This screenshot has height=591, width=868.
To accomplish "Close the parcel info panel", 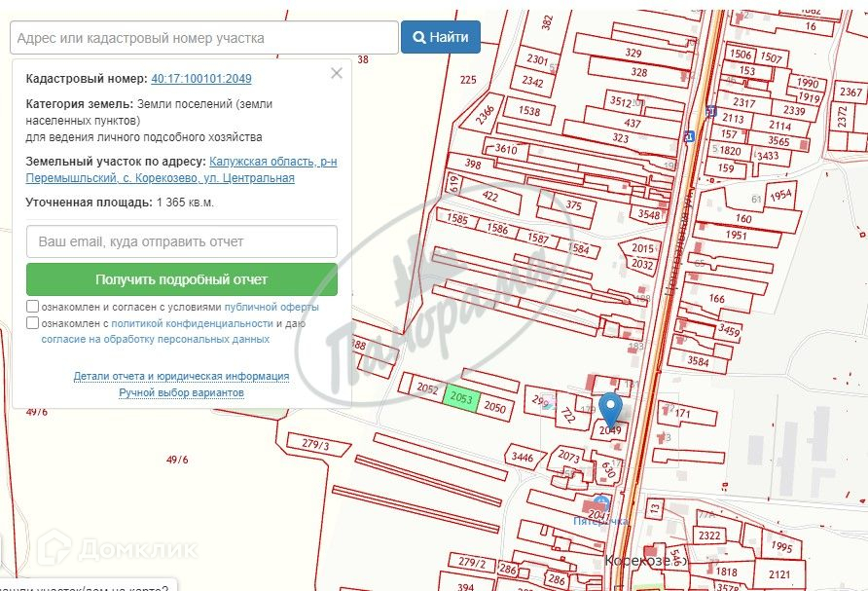I will point(337,73).
